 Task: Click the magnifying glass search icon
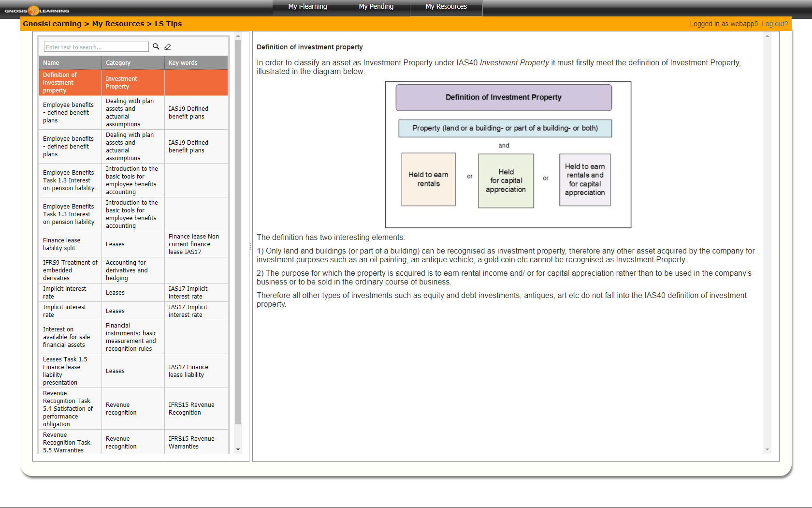[156, 46]
